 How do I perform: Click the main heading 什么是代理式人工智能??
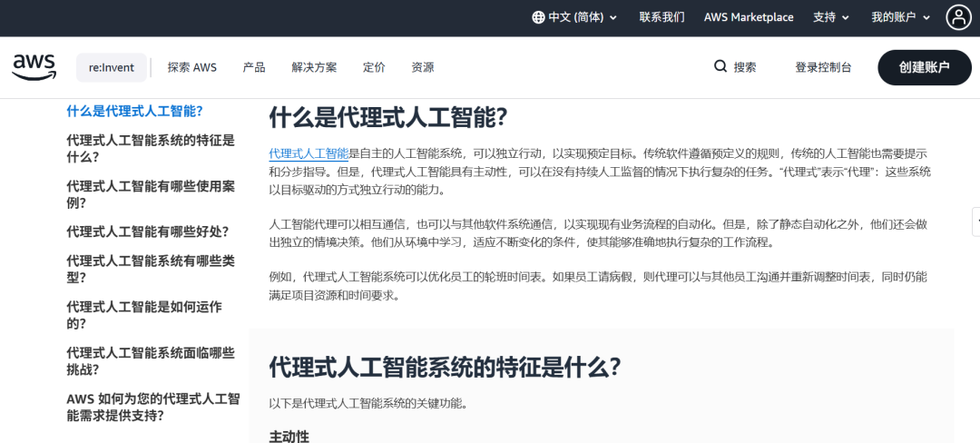pos(387,117)
